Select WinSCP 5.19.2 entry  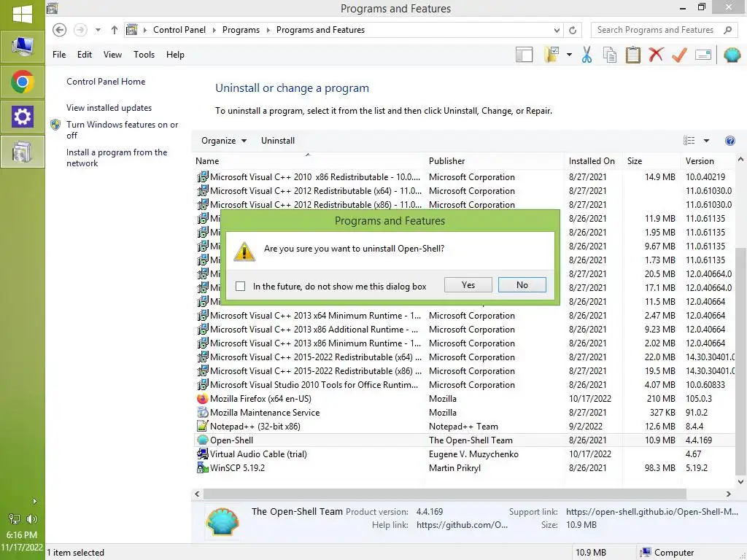tap(465, 467)
